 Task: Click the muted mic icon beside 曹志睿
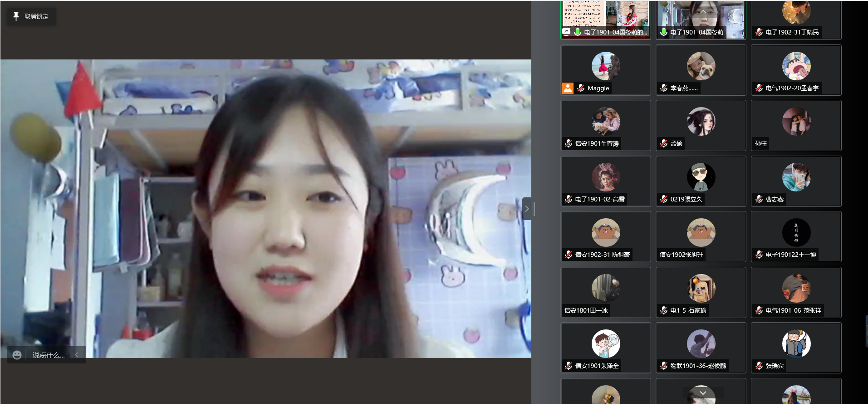click(759, 199)
